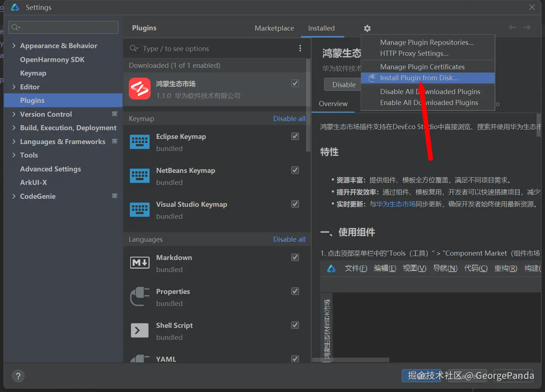
Task: Click the Disable button for the plugin
Action: click(x=343, y=85)
